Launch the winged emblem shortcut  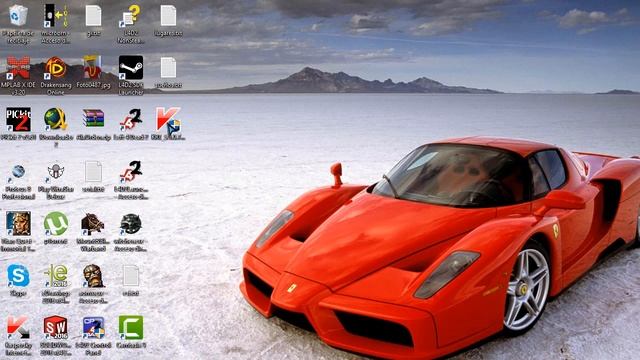tap(56, 172)
